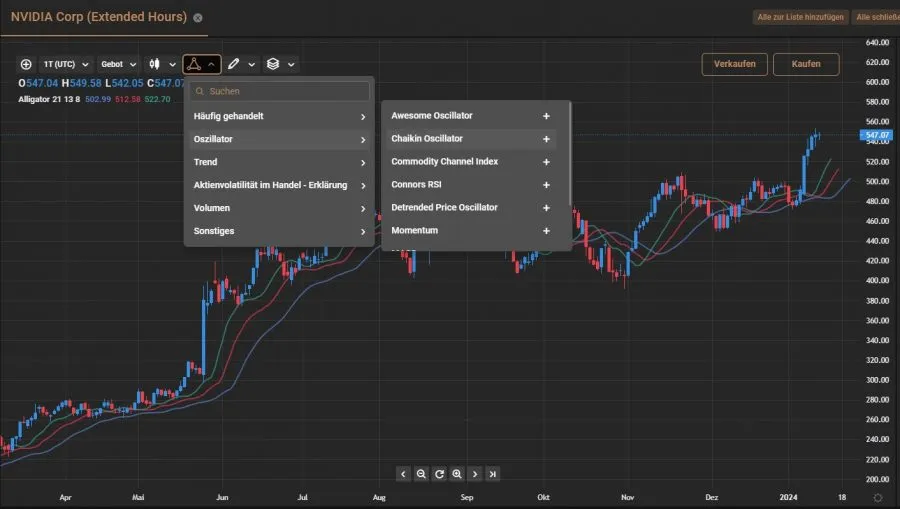Jump to latest candle with skip-to-end icon
The width and height of the screenshot is (900, 509).
pyautogui.click(x=493, y=474)
